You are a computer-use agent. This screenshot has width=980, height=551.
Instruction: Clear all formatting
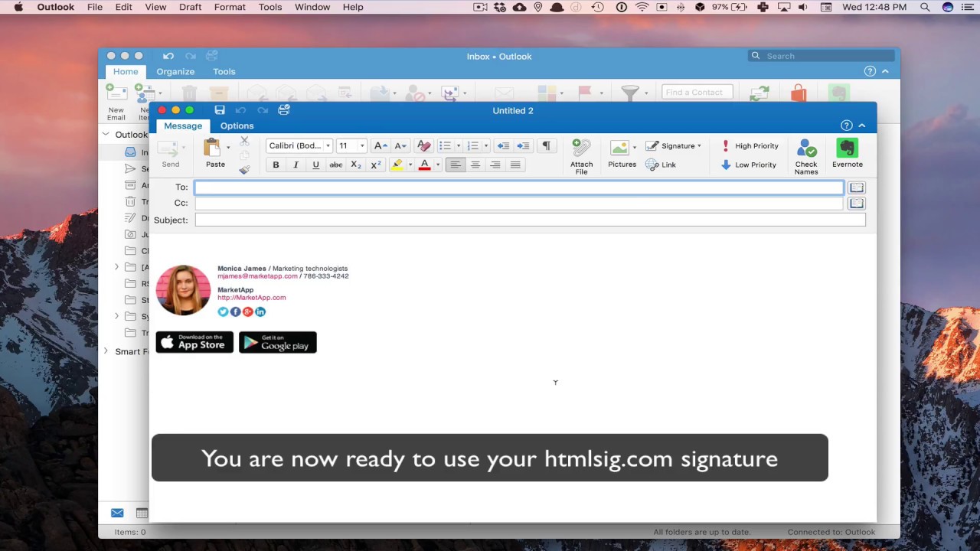tap(423, 145)
